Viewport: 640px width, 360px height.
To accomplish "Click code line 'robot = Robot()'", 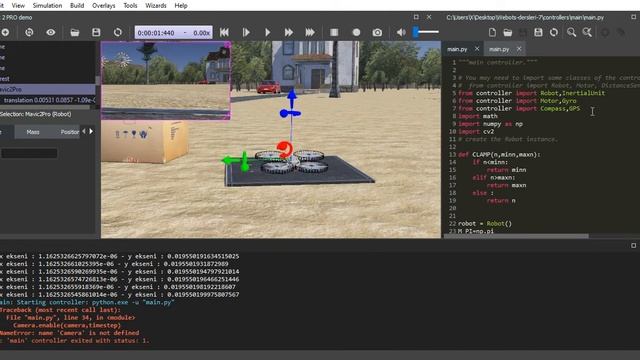I will click(x=485, y=224).
